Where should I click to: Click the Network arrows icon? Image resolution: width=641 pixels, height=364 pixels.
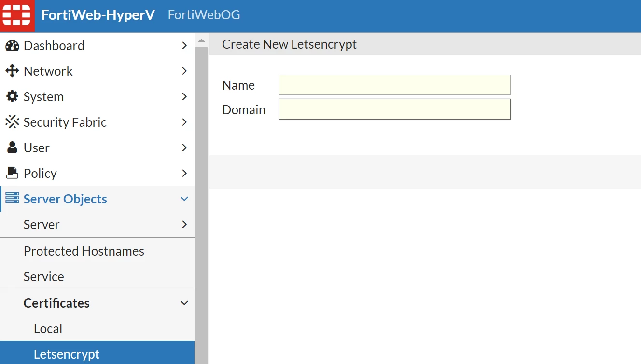tap(12, 71)
